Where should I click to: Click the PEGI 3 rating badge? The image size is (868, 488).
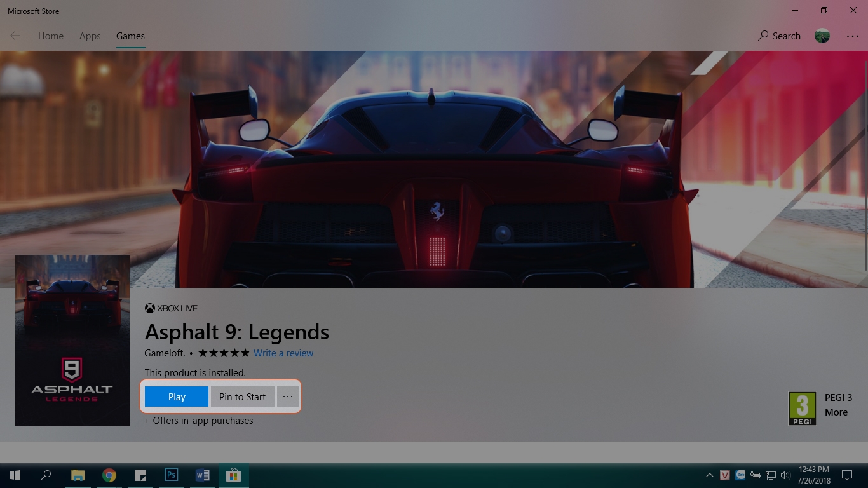[803, 409]
